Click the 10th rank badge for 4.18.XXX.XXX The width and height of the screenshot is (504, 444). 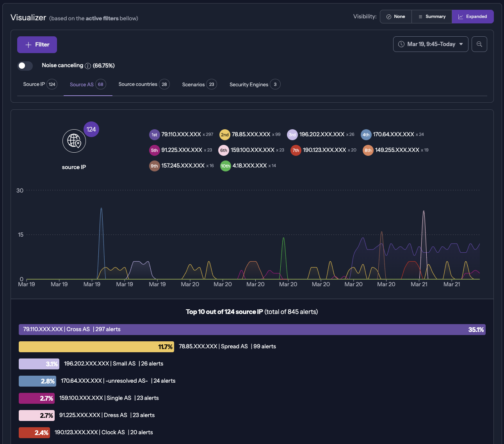pyautogui.click(x=225, y=166)
